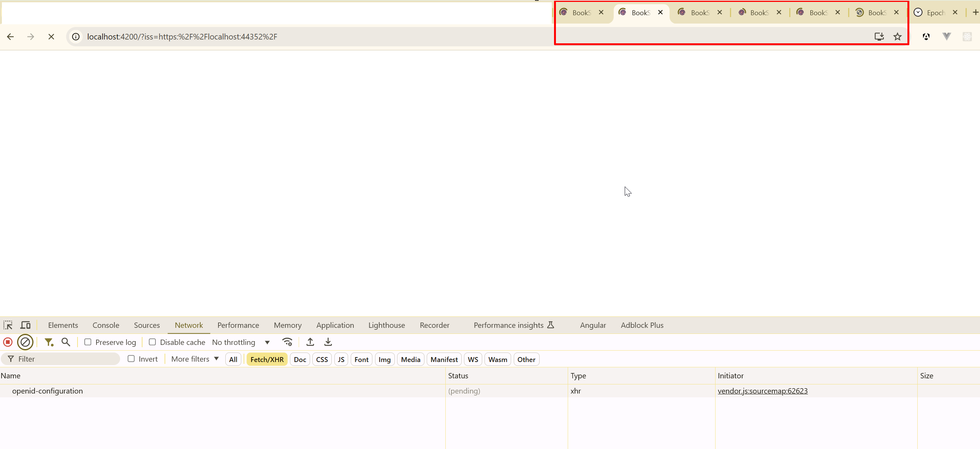Open network conditions wifi icon

tap(287, 342)
